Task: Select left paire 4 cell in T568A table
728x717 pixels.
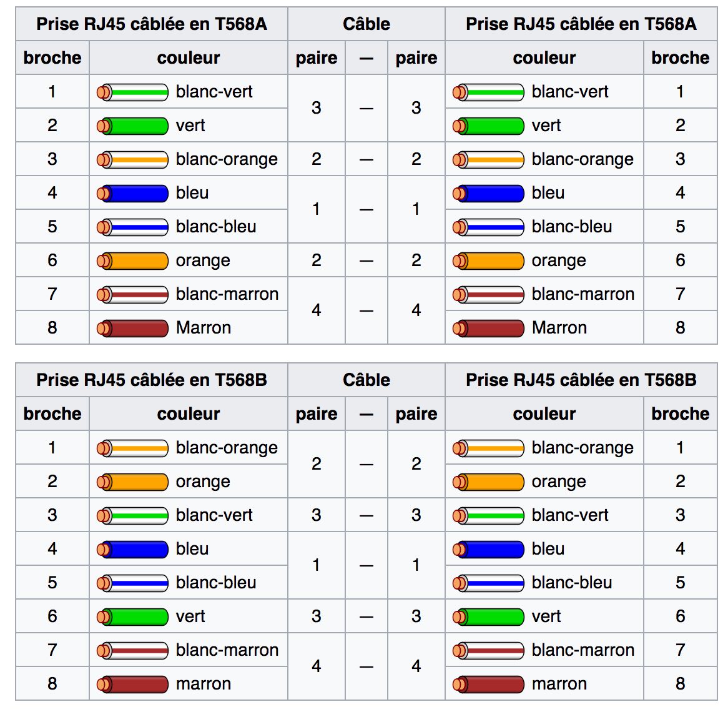Action: click(x=317, y=310)
